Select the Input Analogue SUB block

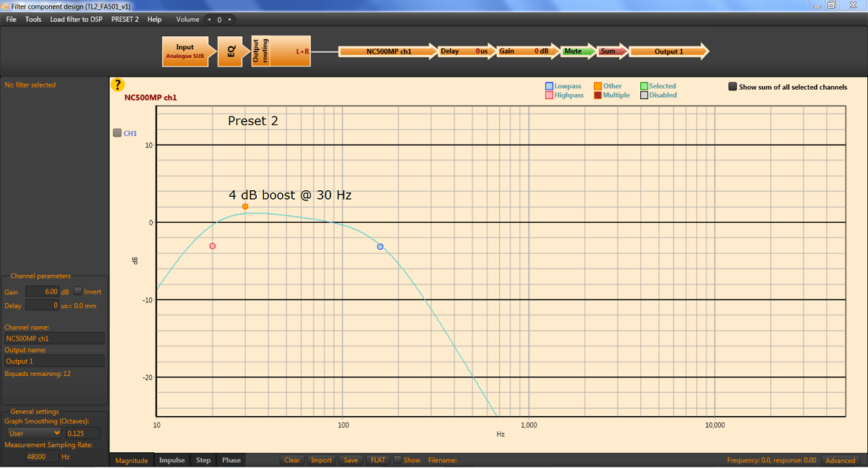coord(188,51)
